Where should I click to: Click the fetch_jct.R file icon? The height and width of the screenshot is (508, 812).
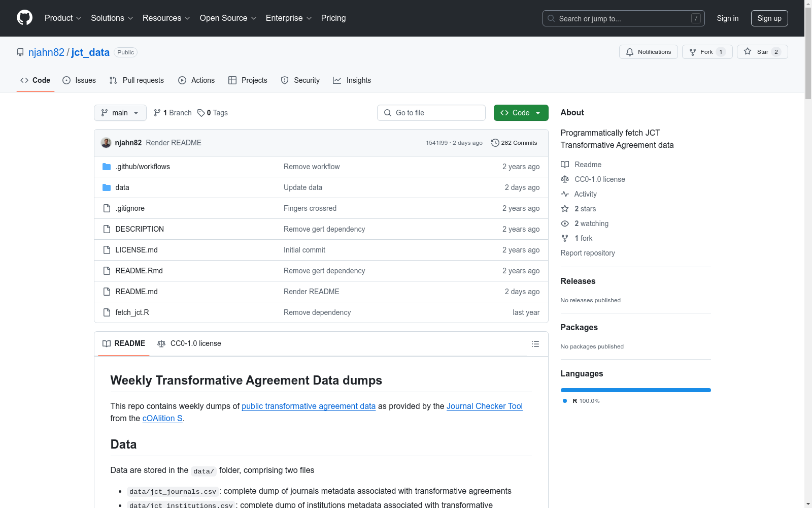tap(107, 312)
